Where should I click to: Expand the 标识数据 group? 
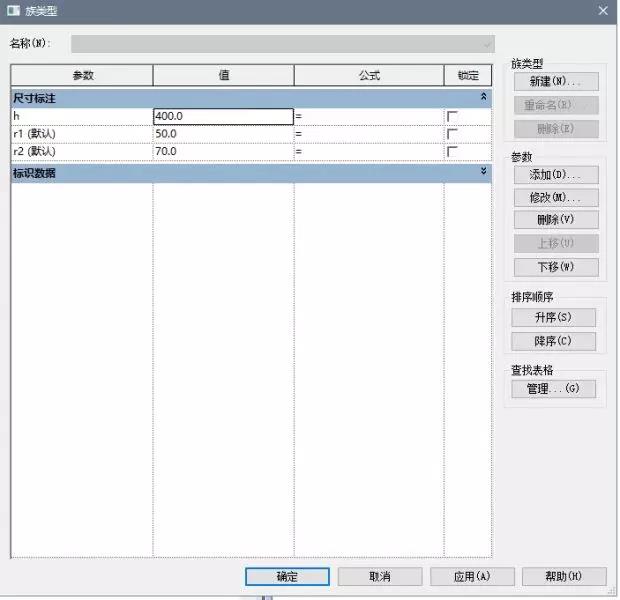point(483,171)
